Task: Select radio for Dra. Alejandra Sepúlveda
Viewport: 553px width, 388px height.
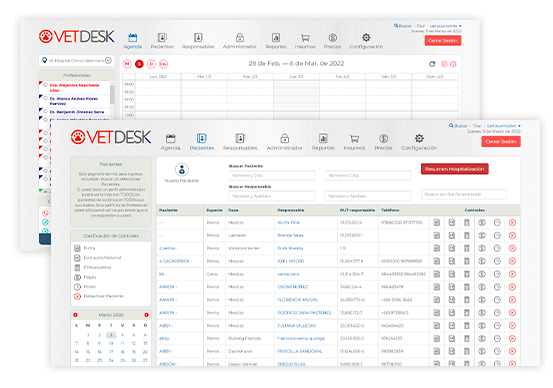Action: point(45,85)
